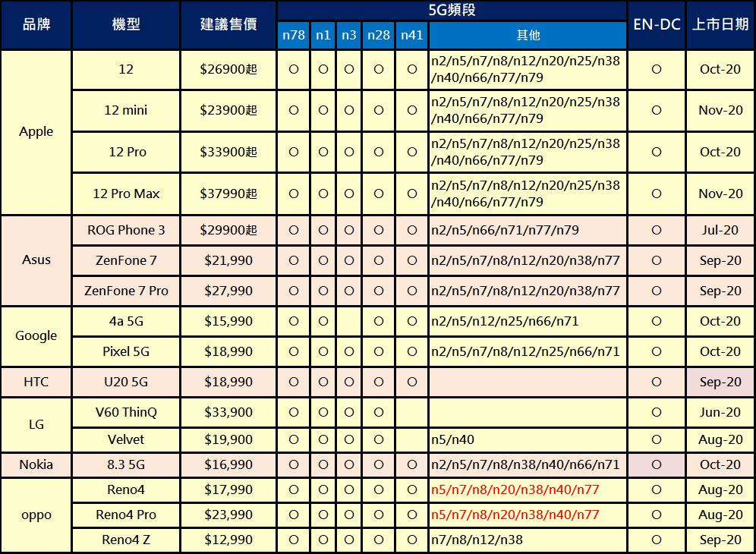Click the n78 circle in Velvet row
756x554 pixels.
coord(293,439)
